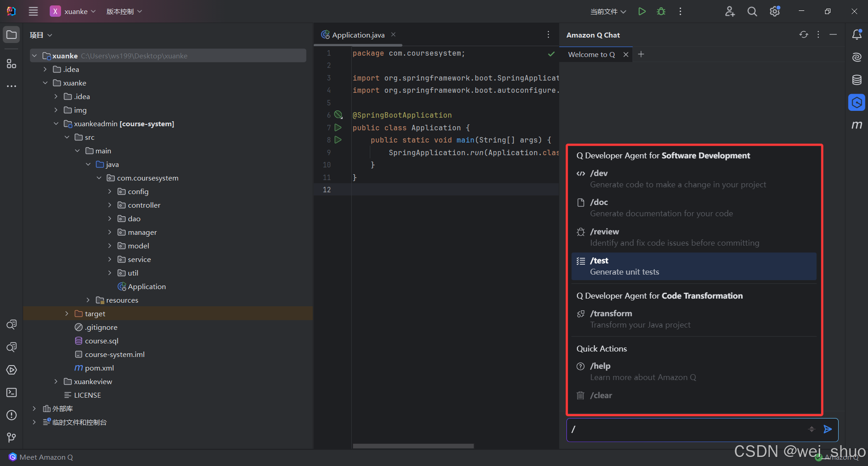
Task: Open the Terminal tool window icon
Action: [11, 392]
